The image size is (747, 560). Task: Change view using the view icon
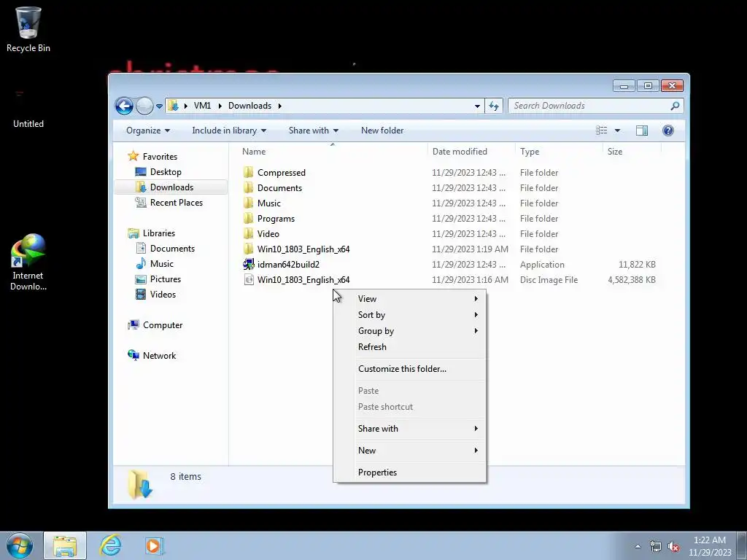[x=601, y=131]
